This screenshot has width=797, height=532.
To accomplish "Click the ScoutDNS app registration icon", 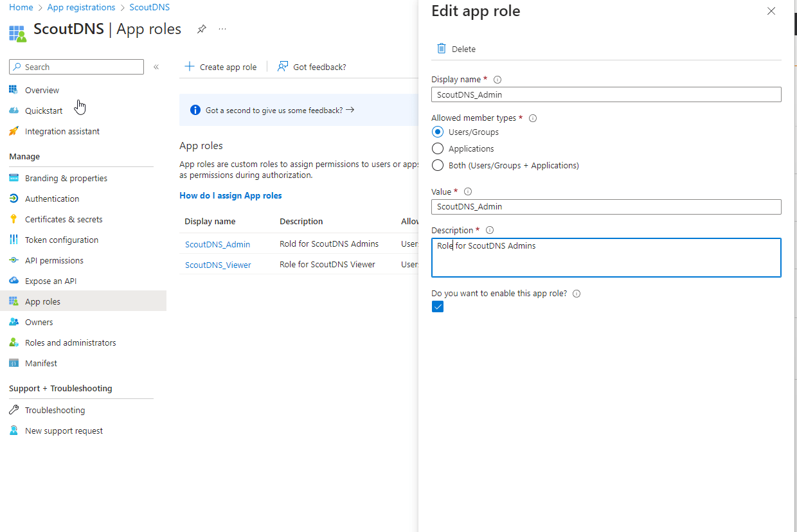I will coord(18,33).
